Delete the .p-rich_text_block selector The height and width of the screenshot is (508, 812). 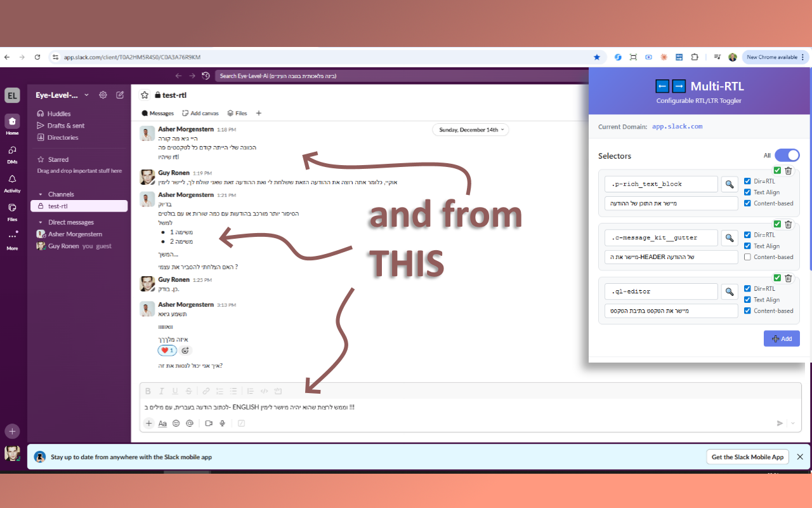pos(789,170)
